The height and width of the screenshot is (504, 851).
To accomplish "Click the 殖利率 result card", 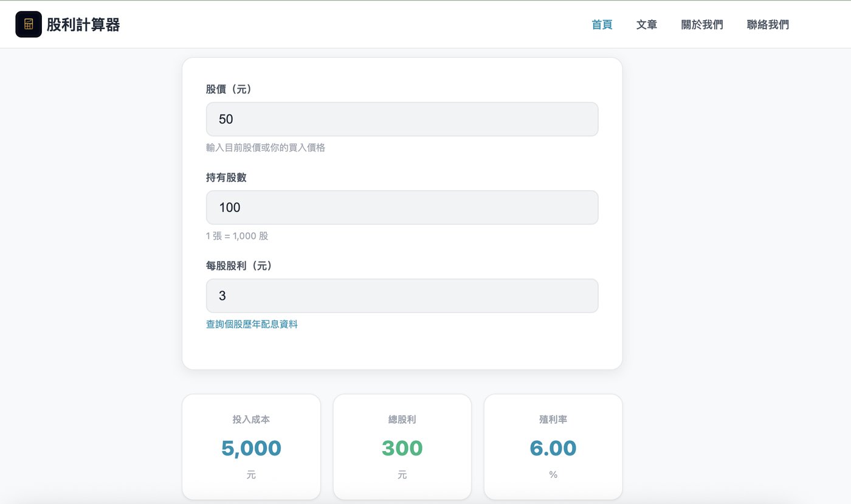I will [x=553, y=447].
